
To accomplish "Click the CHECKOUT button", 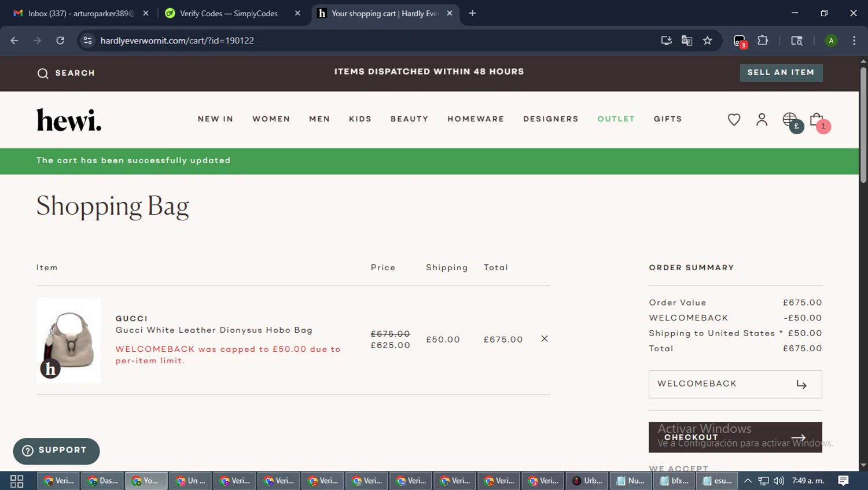I will (735, 437).
